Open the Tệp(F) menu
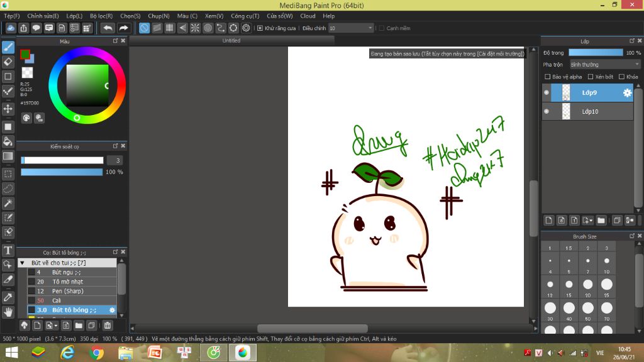 (12, 16)
